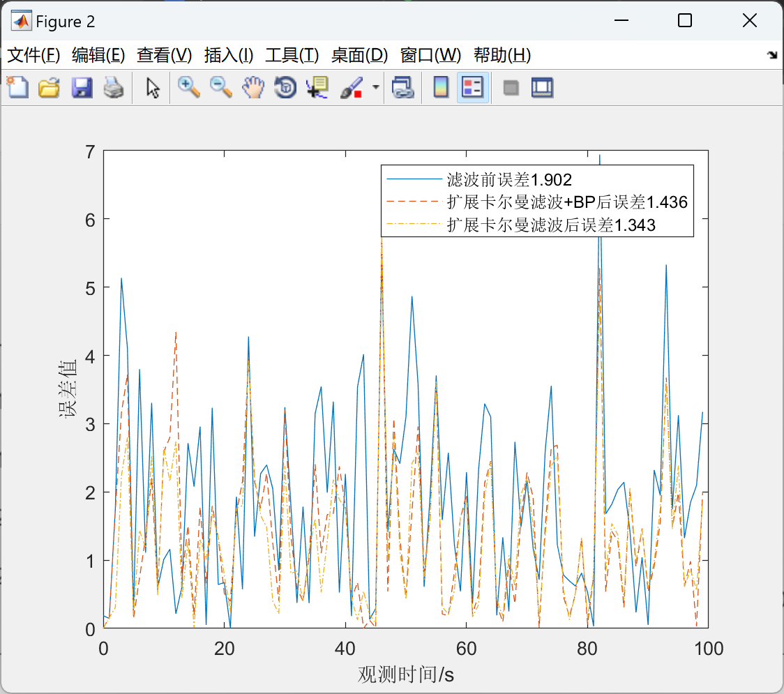The image size is (784, 694).
Task: Open the 工具(T) menu
Action: pyautogui.click(x=292, y=55)
